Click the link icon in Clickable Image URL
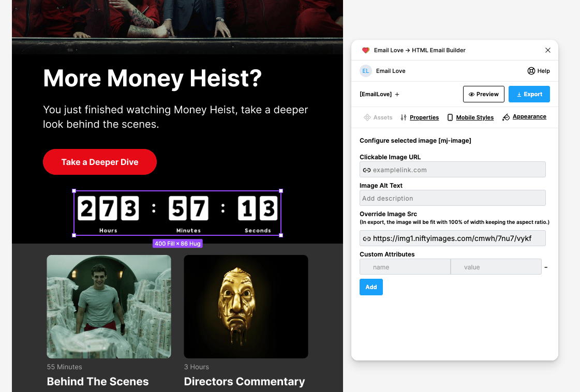580x392 pixels. click(x=366, y=170)
